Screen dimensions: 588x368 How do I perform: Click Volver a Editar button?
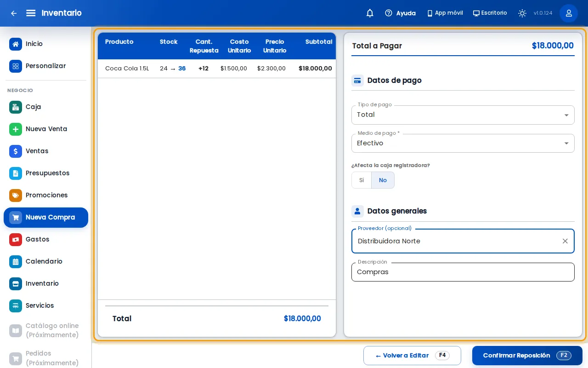pyautogui.click(x=412, y=356)
